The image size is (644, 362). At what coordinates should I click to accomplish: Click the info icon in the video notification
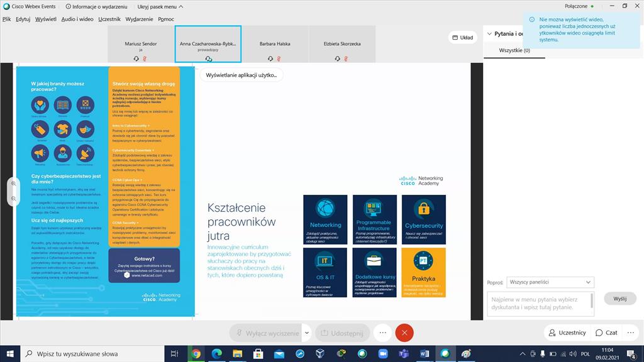point(532,19)
